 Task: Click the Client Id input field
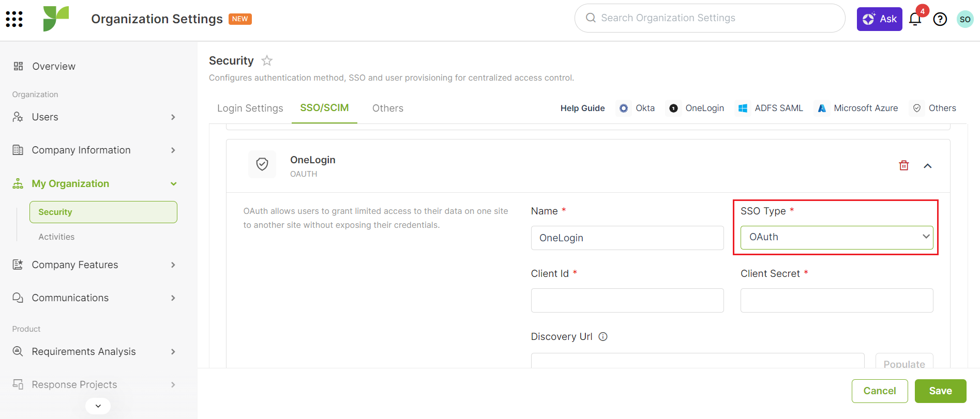(627, 300)
